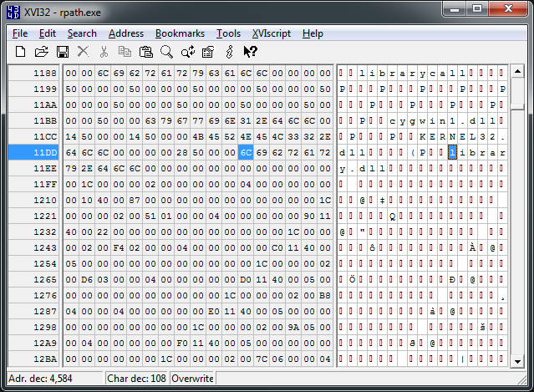
Task: Select address row 1287
Action: 33,311
